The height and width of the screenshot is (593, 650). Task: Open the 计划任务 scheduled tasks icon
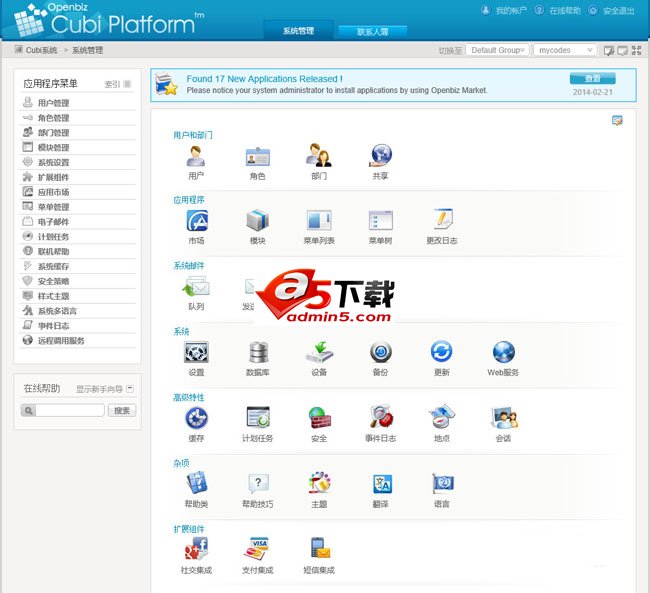point(257,417)
